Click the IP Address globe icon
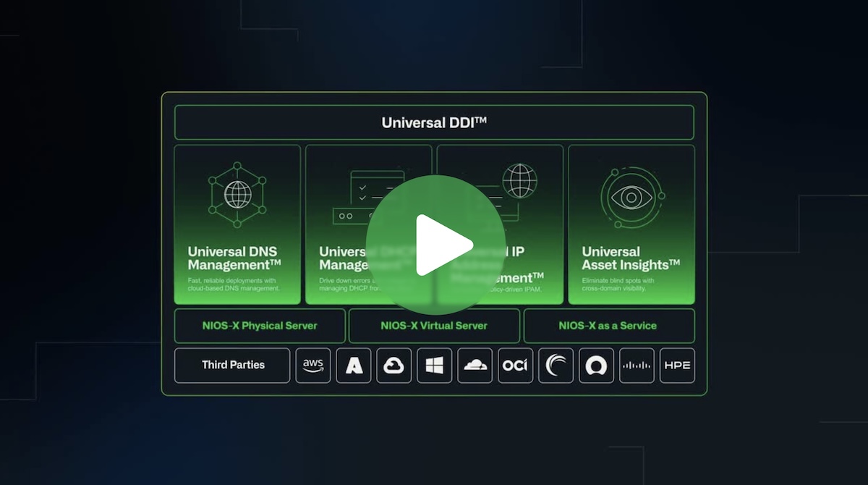 tap(519, 180)
